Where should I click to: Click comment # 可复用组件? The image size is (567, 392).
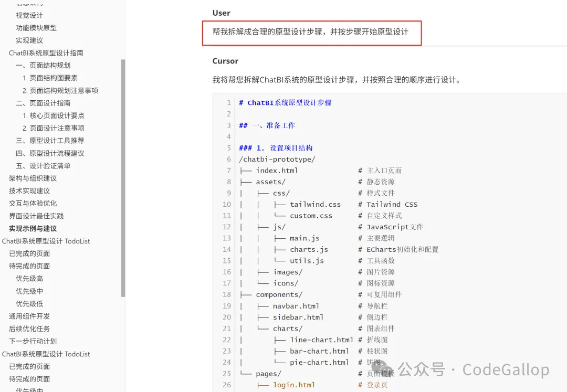[380, 294]
